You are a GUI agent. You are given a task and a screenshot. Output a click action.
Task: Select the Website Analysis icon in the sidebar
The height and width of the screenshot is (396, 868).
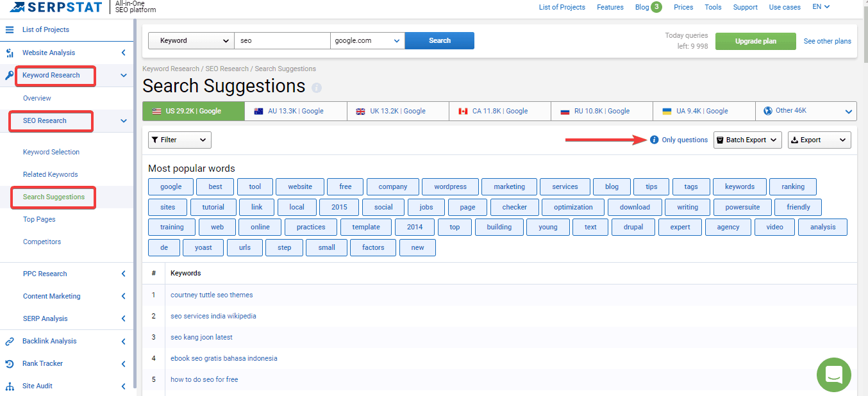tap(9, 52)
